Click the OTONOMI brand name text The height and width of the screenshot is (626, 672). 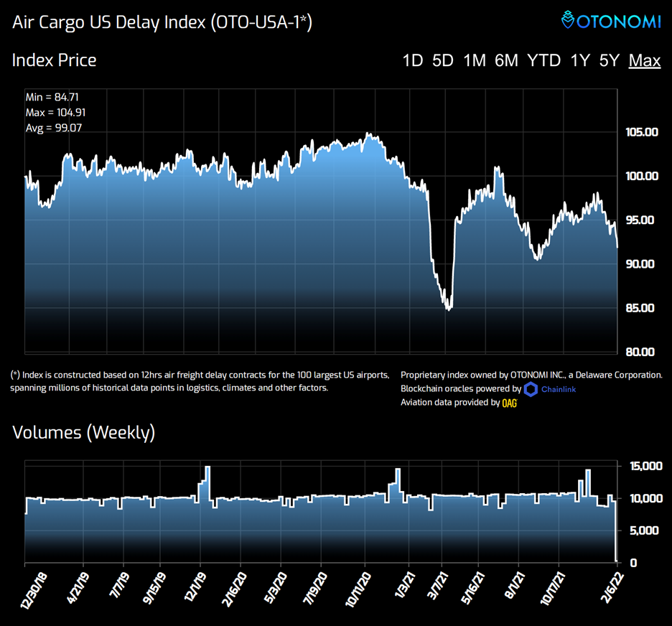click(620, 21)
